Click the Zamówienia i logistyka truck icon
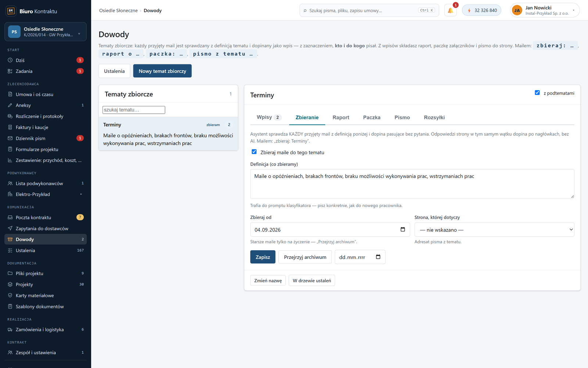This screenshot has height=368, width=588. 10,330
